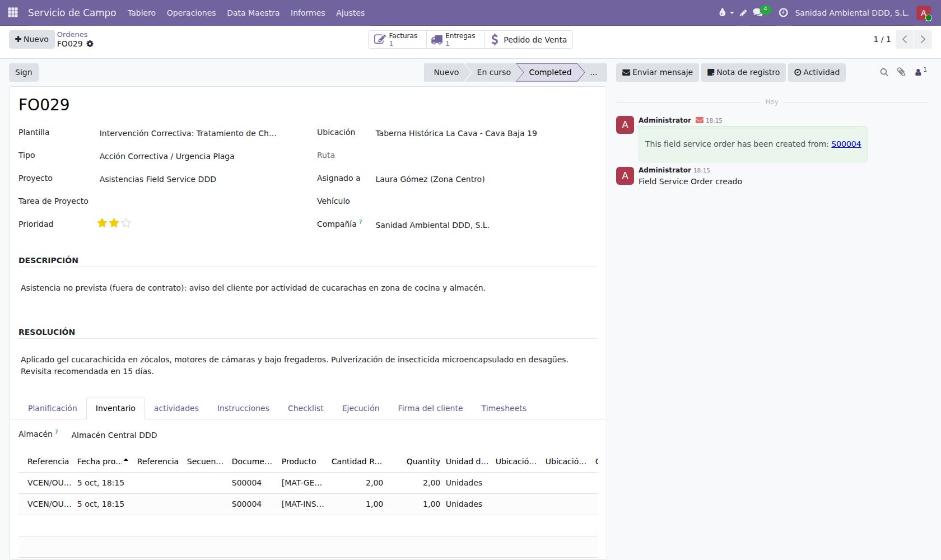The height and width of the screenshot is (560, 941).
Task: Show followers via the person icon
Action: click(x=920, y=72)
